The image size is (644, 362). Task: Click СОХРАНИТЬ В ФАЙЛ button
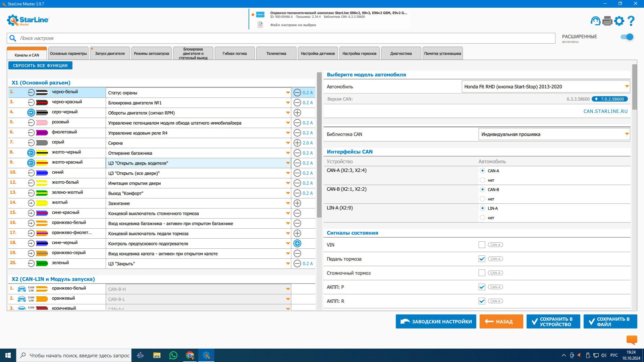tap(610, 321)
